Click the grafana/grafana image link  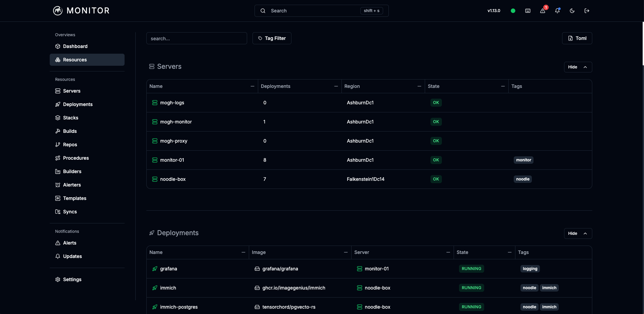(280, 269)
